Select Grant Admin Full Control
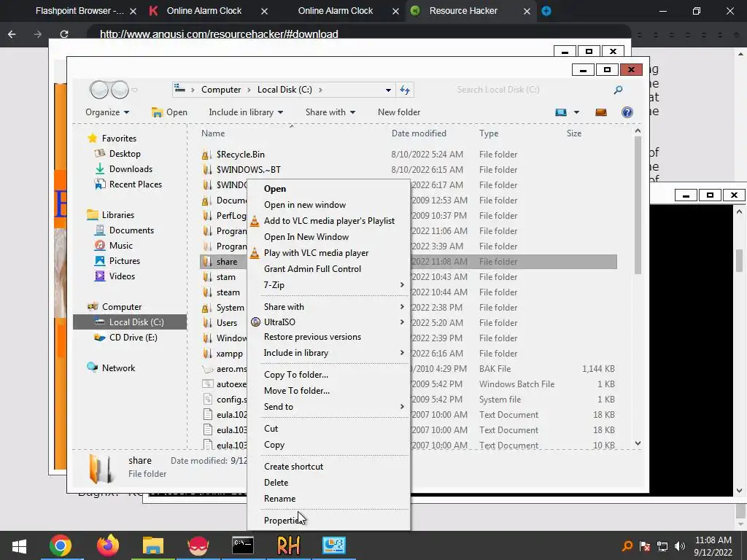The height and width of the screenshot is (560, 747). pyautogui.click(x=329, y=269)
